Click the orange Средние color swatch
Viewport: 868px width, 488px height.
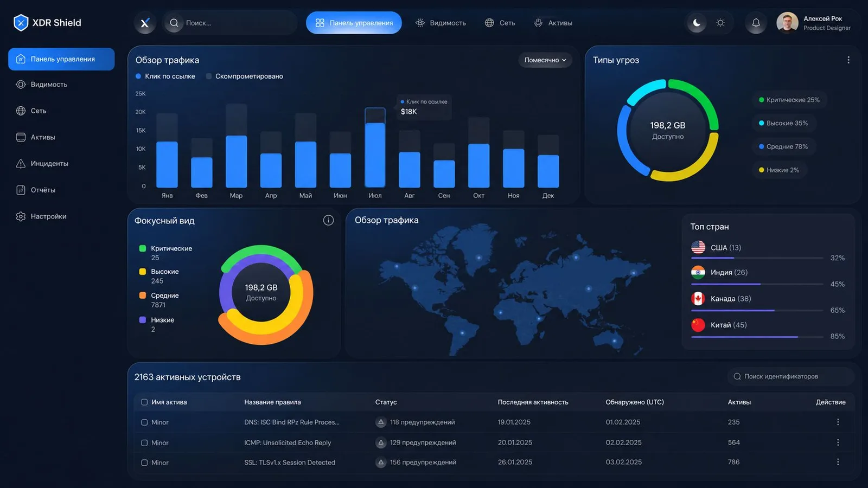143,296
